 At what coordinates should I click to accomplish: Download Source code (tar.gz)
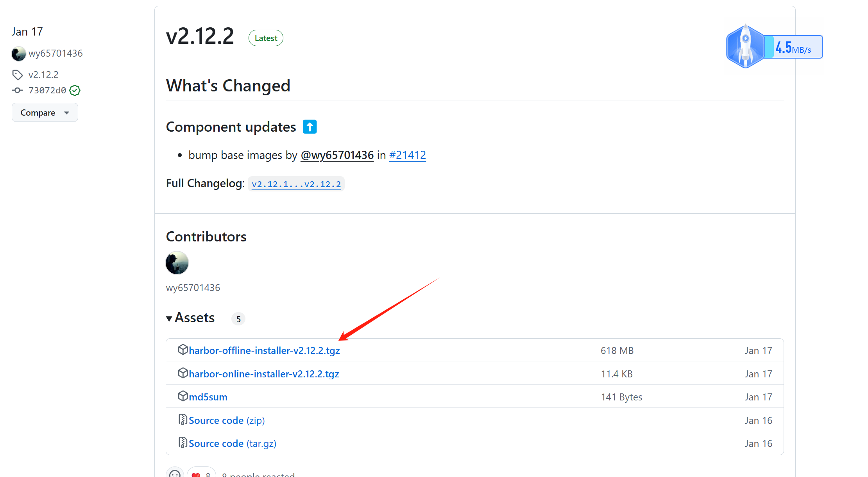click(x=232, y=443)
